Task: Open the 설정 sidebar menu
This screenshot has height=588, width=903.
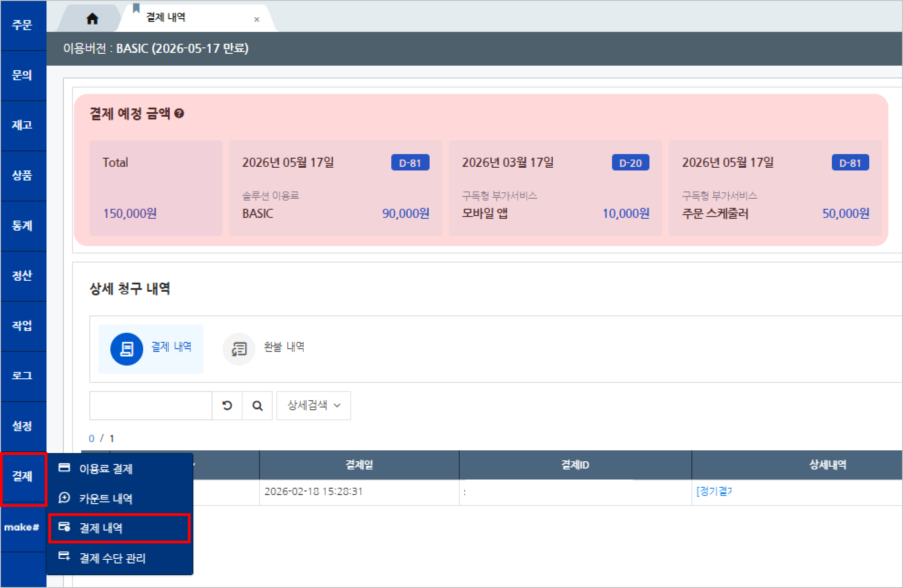Action: [x=22, y=426]
